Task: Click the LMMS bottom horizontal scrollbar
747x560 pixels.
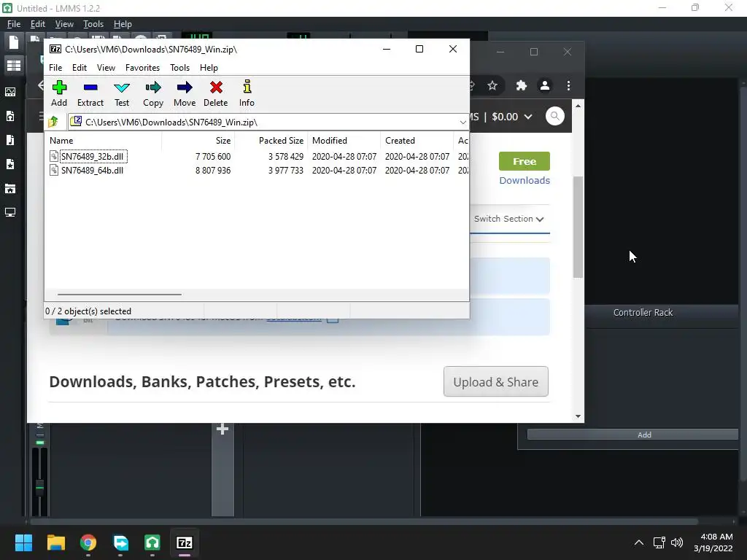Action: (363, 521)
